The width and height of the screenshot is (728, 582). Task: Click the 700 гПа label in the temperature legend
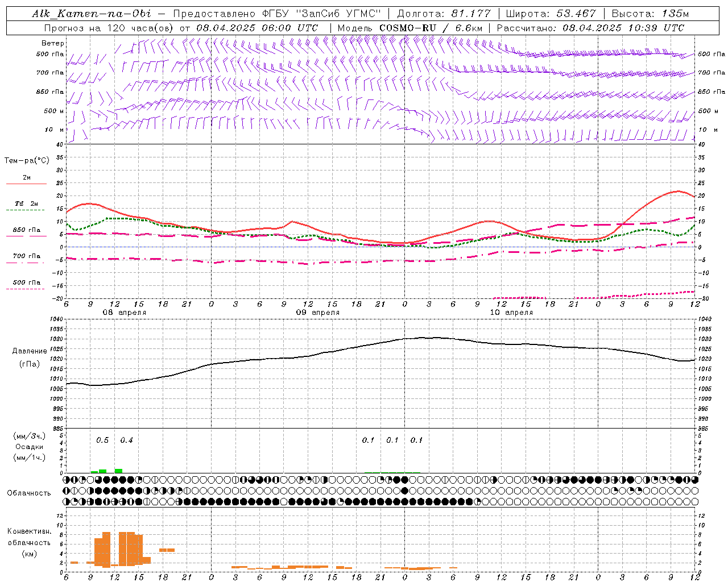click(x=27, y=256)
